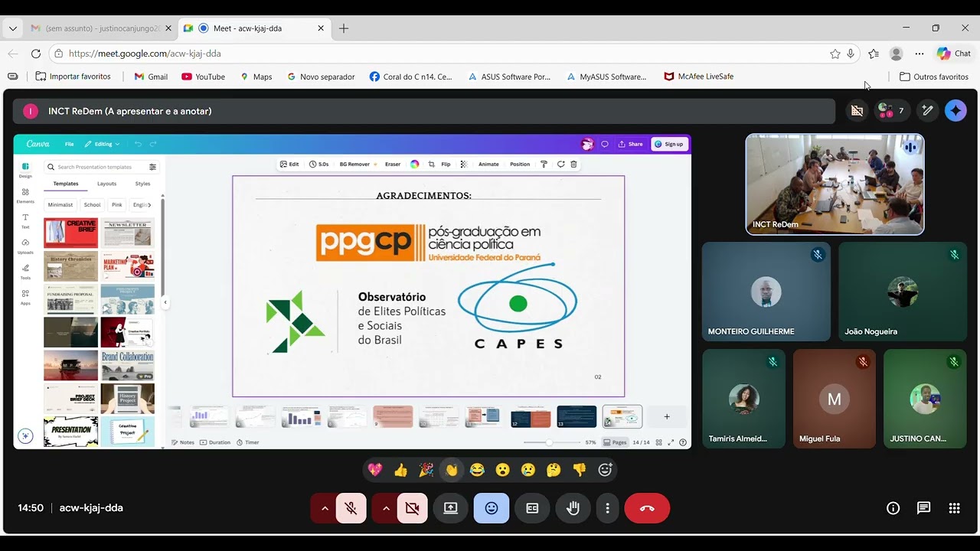980x551 pixels.
Task: Click the Canva Share button
Action: coord(631,144)
